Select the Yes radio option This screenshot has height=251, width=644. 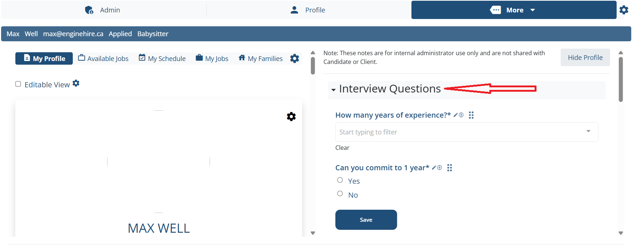(x=340, y=180)
